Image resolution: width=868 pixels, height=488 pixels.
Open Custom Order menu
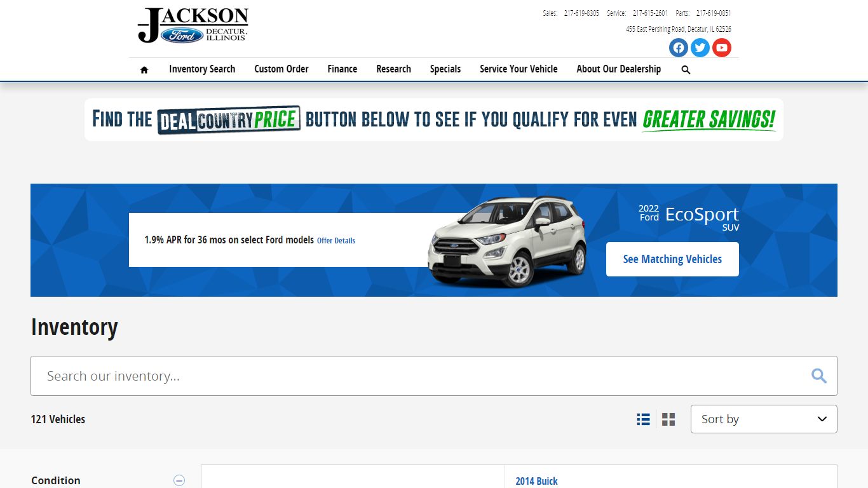click(281, 69)
